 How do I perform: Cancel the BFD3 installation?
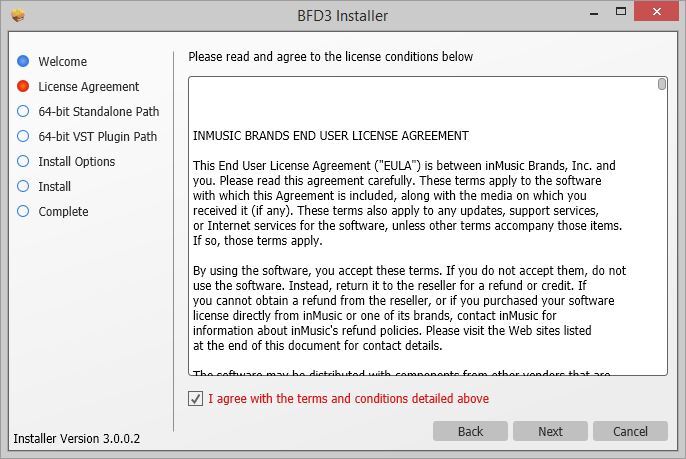click(630, 431)
